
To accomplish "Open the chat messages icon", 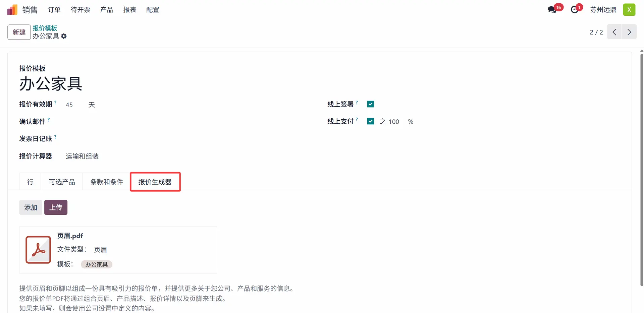I will [x=552, y=10].
